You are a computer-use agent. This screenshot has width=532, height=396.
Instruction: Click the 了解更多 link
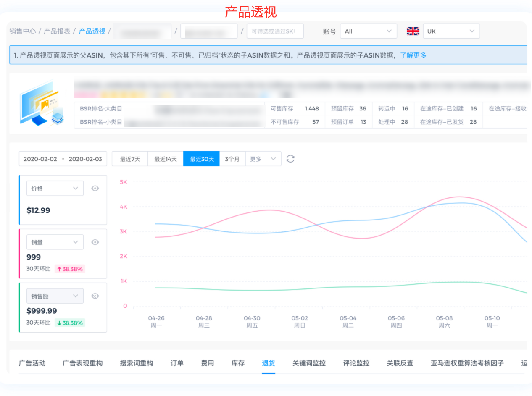tap(413, 55)
